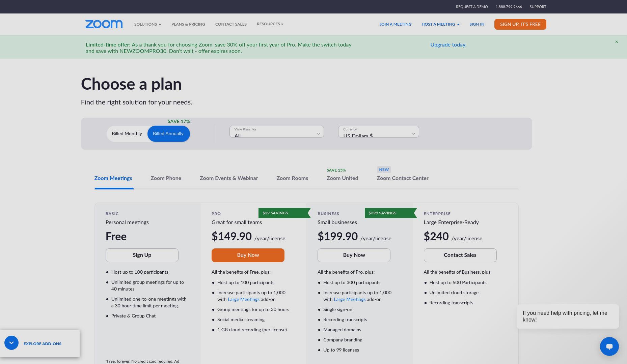Open the Currency dropdown
627x364 pixels.
coord(378,132)
